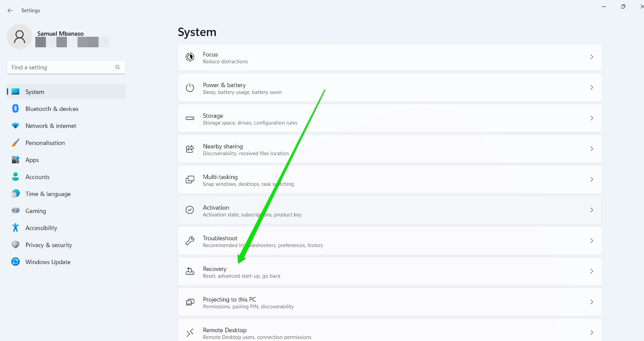
Task: Expand Projecting to this PC chevron
Action: coord(592,302)
